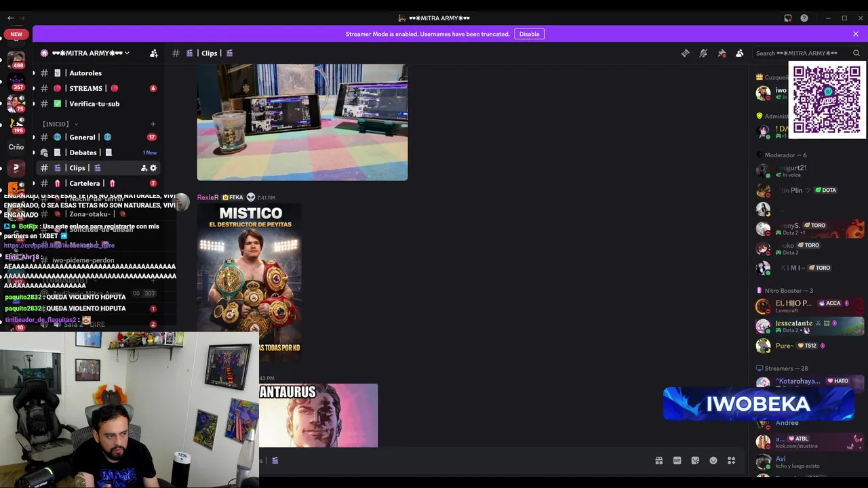The width and height of the screenshot is (868, 488).
Task: Click the invite people icon beside server name
Action: click(x=154, y=53)
